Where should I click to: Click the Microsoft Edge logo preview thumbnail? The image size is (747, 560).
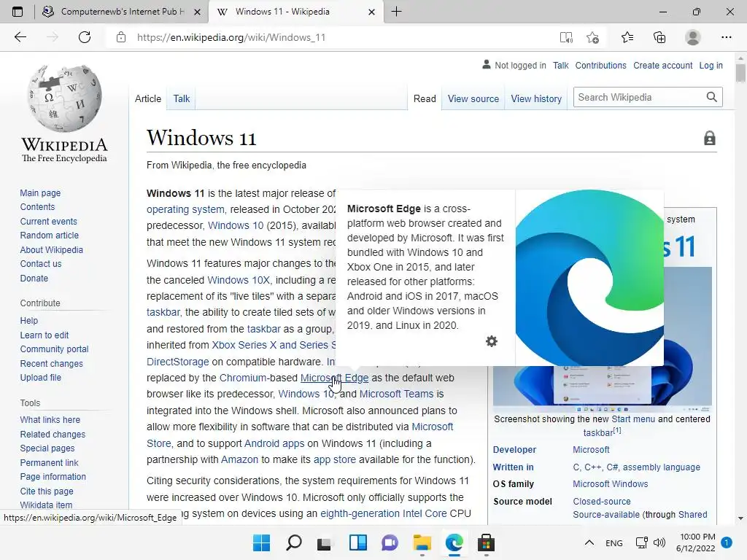pyautogui.click(x=589, y=278)
